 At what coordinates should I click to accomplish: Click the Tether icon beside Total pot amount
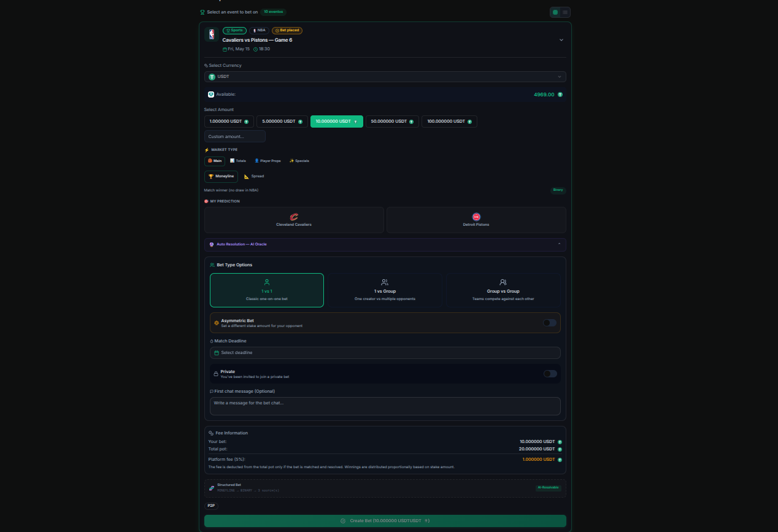(560, 449)
